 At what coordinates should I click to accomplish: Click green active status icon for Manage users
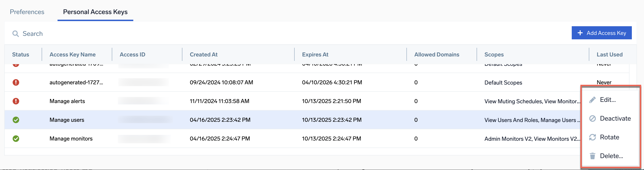point(16,120)
